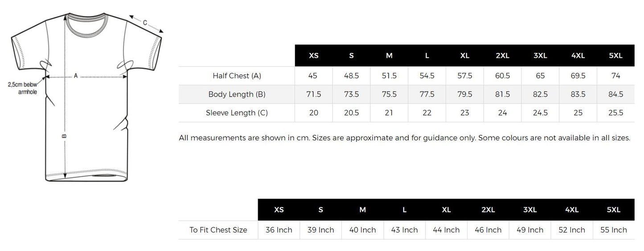This screenshot has height=251, width=644.
Task: Click the 24.5 Sleeve Length value
Action: tap(540, 113)
